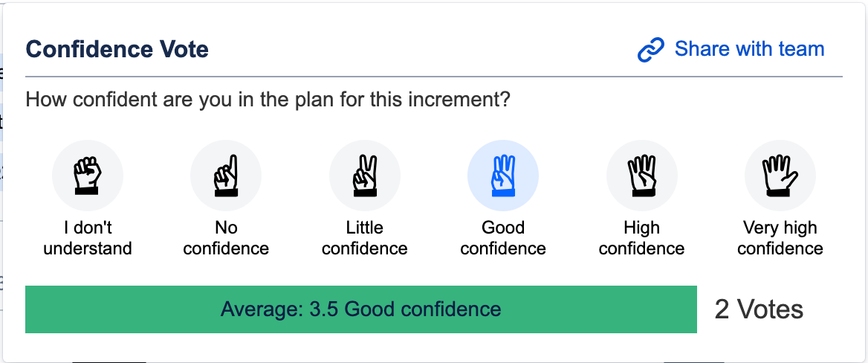Choose the open-hand Very high confidence icon

(x=780, y=176)
